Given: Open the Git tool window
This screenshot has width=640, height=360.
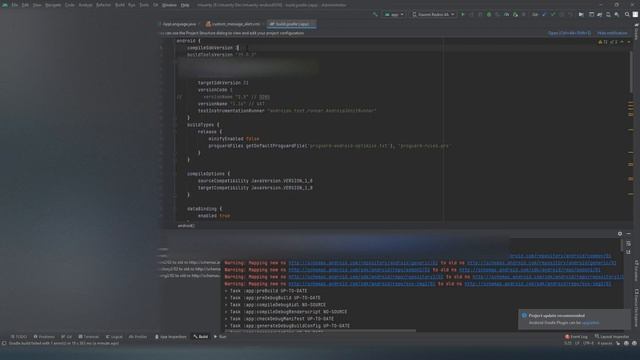Looking at the screenshot, I should [x=67, y=337].
